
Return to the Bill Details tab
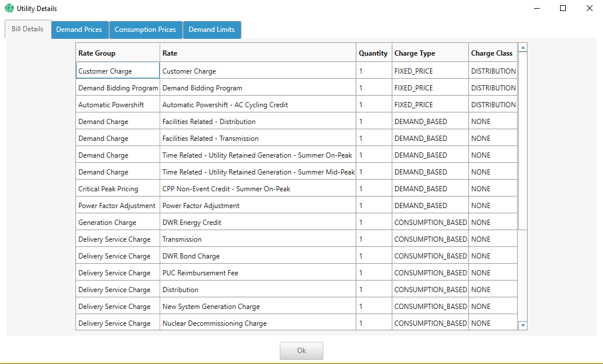click(27, 29)
